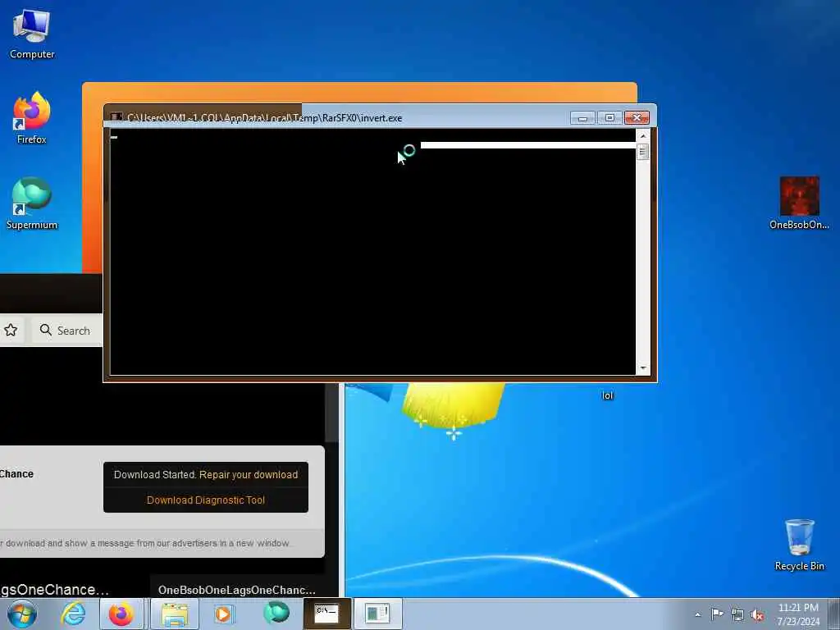Close the invert.exe console window
The height and width of the screenshot is (630, 840).
[x=637, y=118]
